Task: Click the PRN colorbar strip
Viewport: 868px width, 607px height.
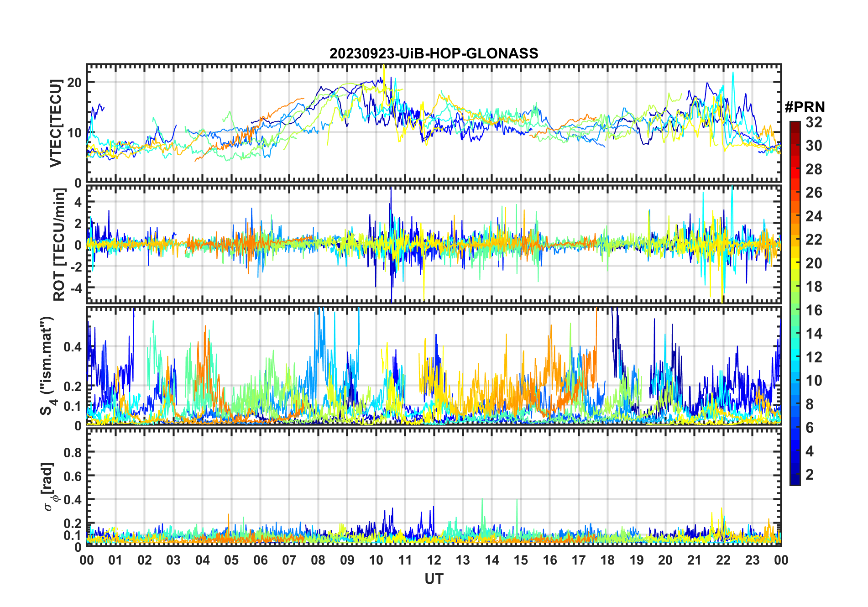Action: [x=795, y=303]
